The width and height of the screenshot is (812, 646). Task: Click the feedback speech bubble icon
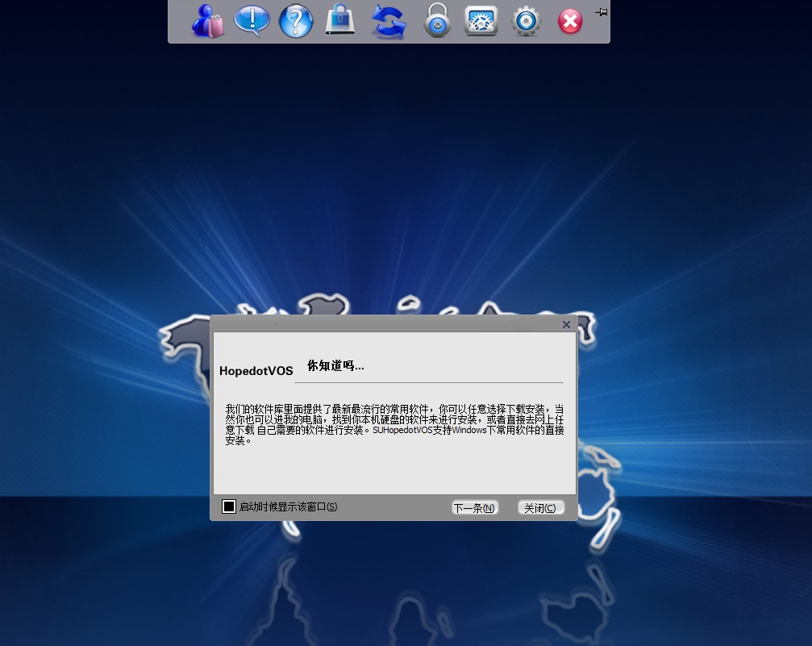(x=251, y=21)
